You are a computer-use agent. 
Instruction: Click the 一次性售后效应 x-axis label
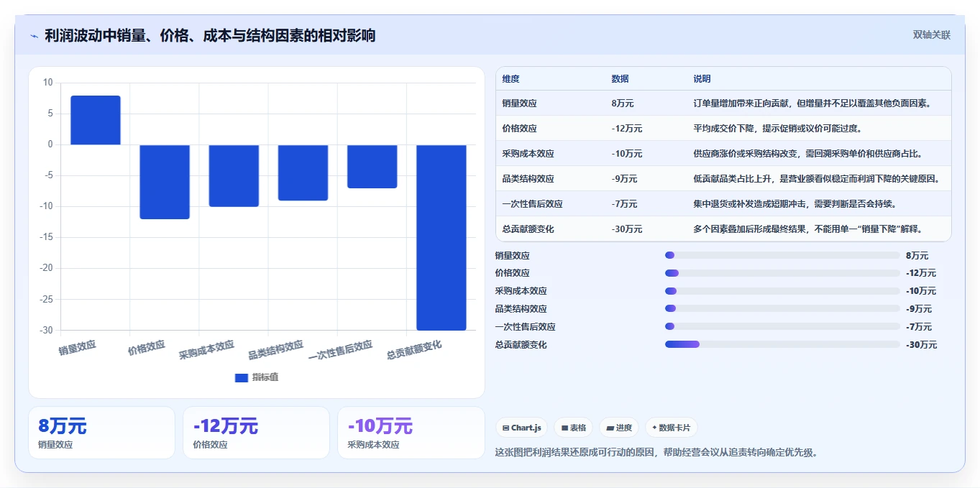[x=340, y=351]
